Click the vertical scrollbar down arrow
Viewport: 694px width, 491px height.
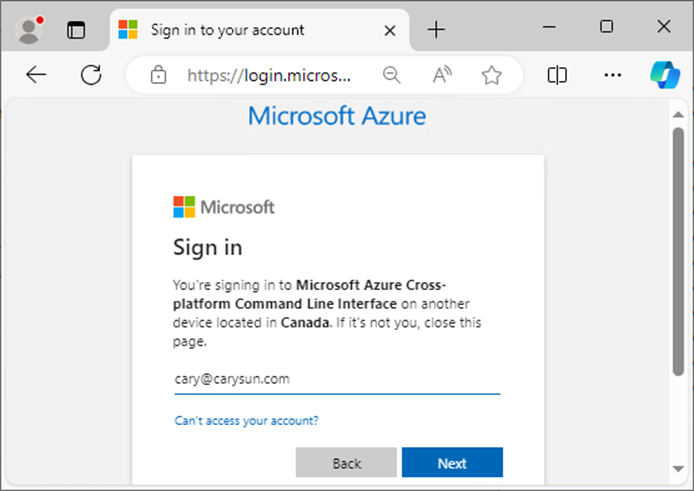(678, 468)
